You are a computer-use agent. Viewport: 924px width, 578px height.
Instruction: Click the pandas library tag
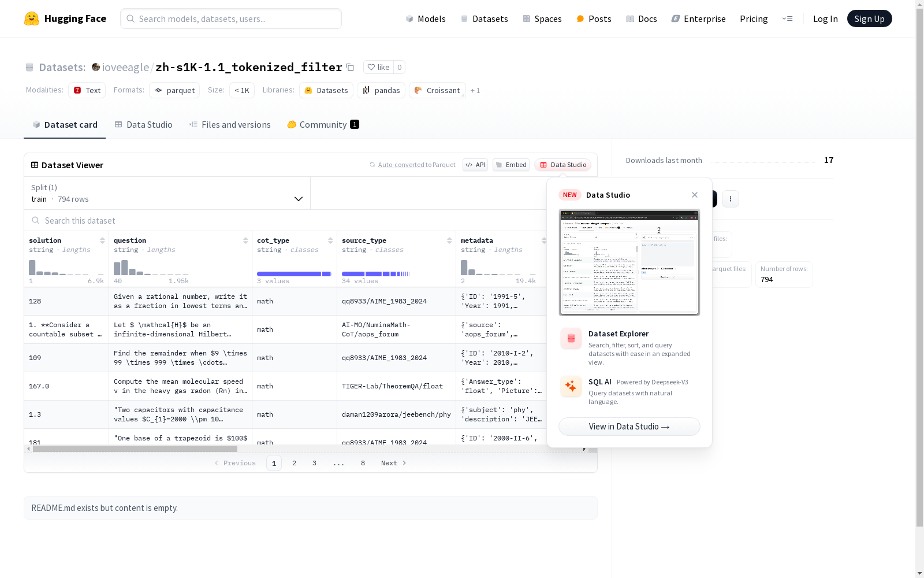pos(381,90)
